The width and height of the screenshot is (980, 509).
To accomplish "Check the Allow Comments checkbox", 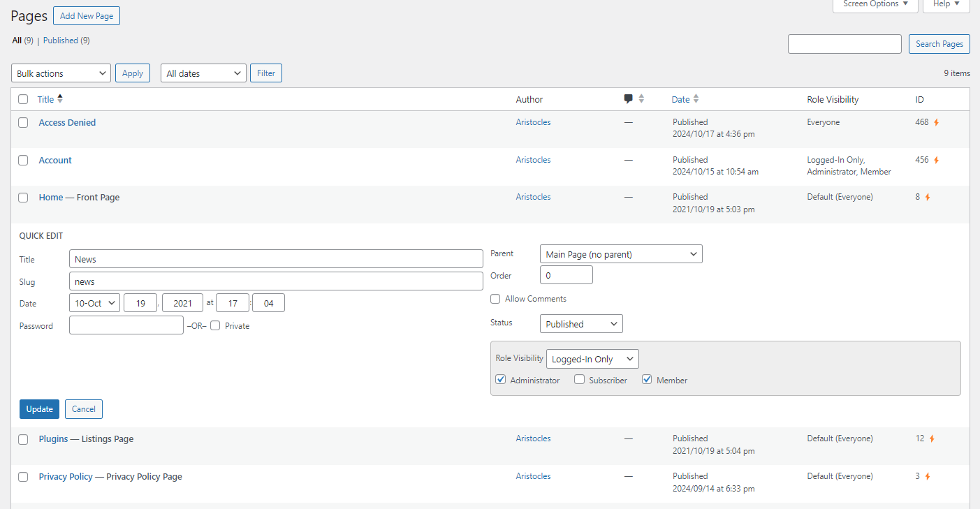I will pos(495,299).
